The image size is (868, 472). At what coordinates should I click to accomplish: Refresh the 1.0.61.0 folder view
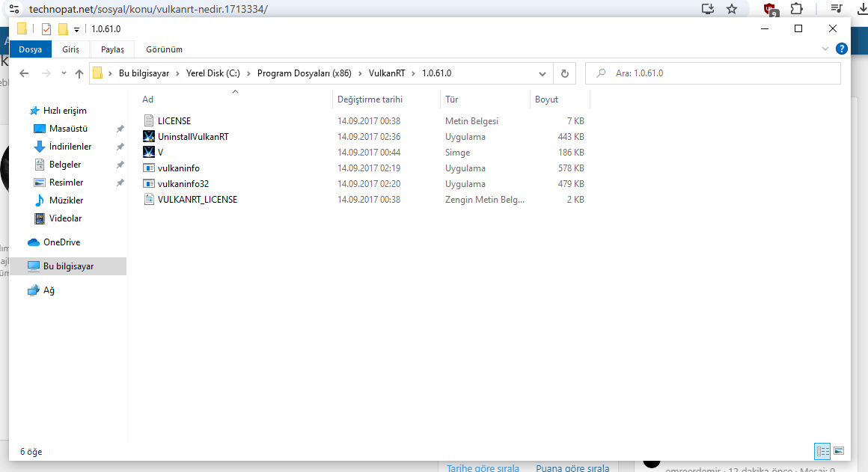pos(565,73)
